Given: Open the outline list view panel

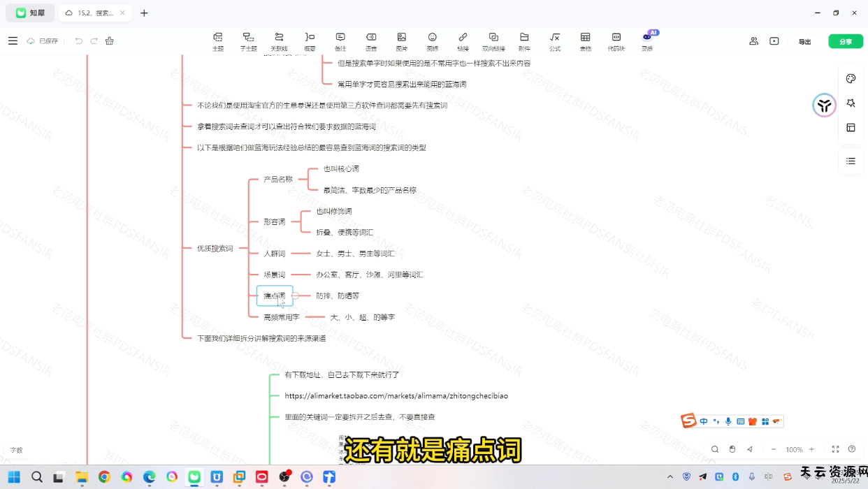Looking at the screenshot, I should point(851,161).
